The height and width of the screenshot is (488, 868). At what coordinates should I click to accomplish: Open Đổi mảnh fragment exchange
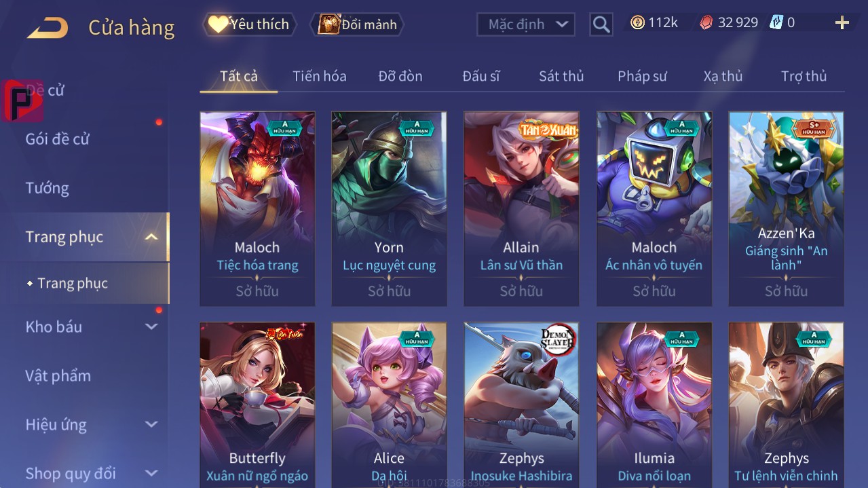[x=357, y=25]
